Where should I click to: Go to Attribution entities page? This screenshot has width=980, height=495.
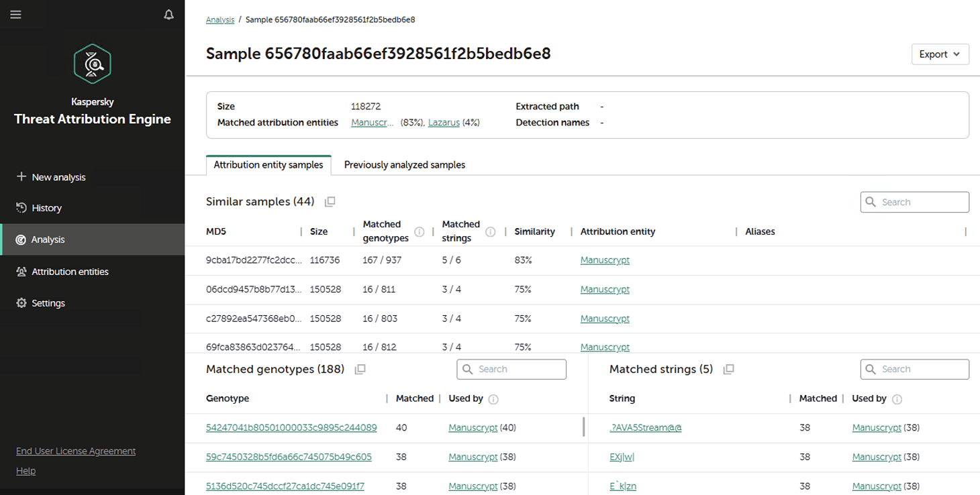[x=70, y=272]
